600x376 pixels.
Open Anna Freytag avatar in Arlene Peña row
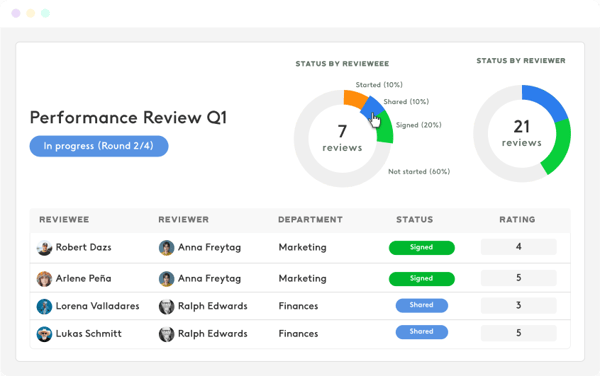[166, 279]
